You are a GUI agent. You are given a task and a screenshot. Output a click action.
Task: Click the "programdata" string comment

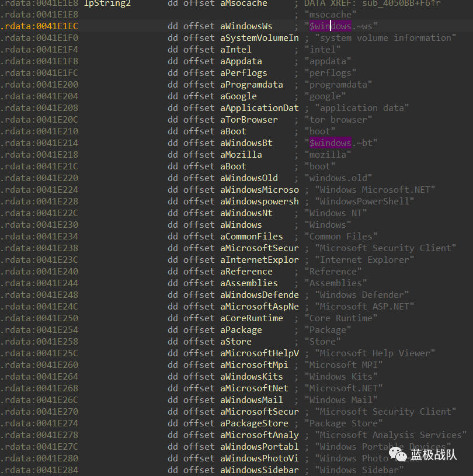pos(338,85)
